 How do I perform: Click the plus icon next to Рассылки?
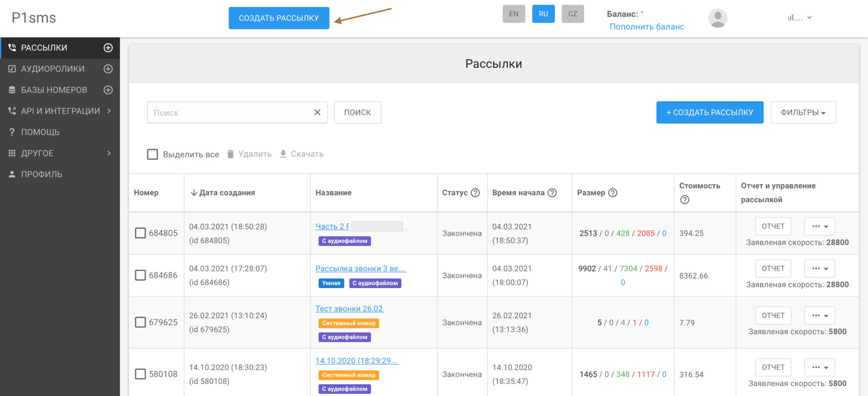click(x=108, y=48)
